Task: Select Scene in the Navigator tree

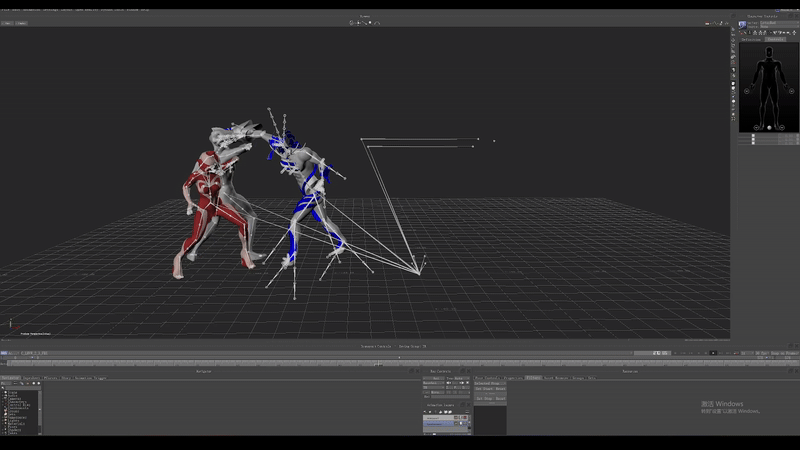Action: point(12,392)
